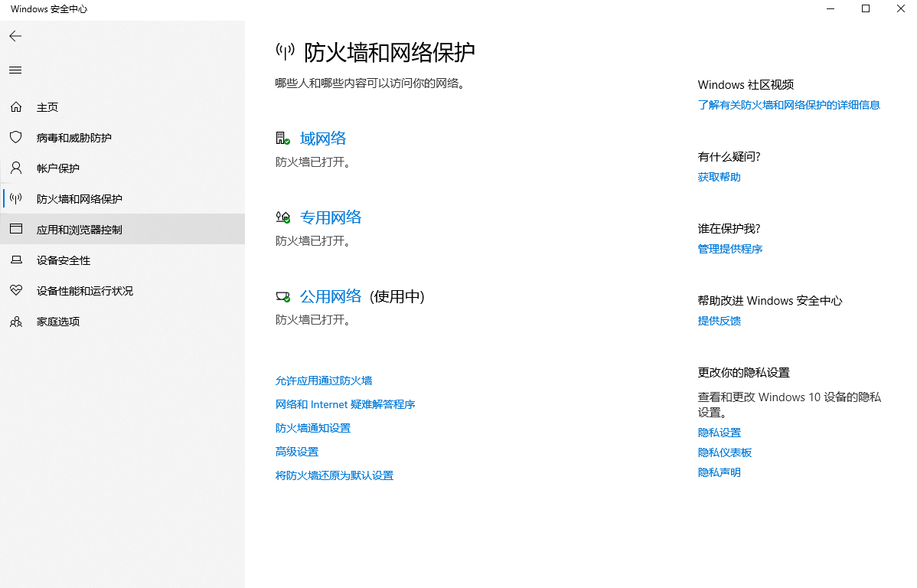Click 提供反馈 link
The height and width of the screenshot is (588, 917).
(x=720, y=321)
